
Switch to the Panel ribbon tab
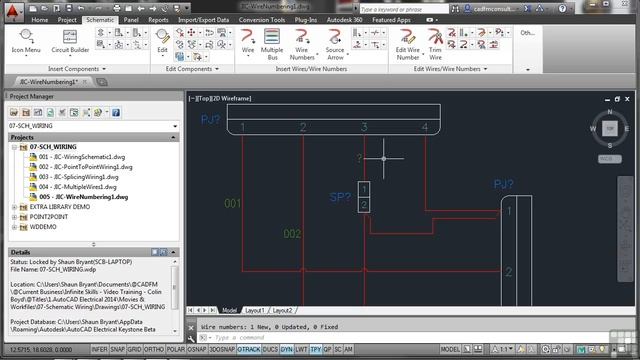click(131, 20)
